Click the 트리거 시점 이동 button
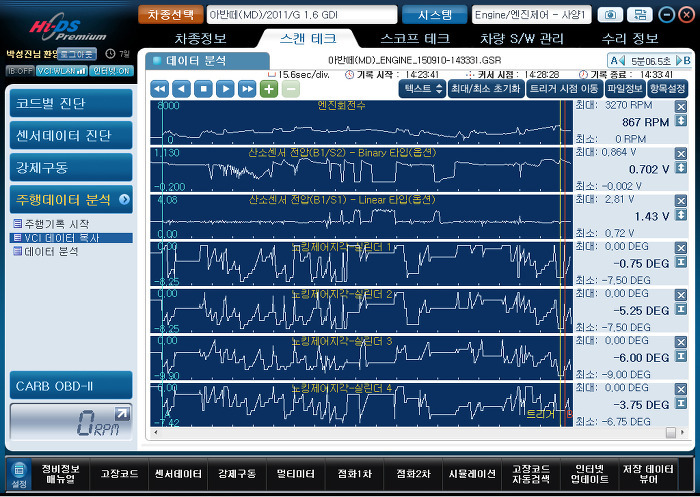 point(564,88)
